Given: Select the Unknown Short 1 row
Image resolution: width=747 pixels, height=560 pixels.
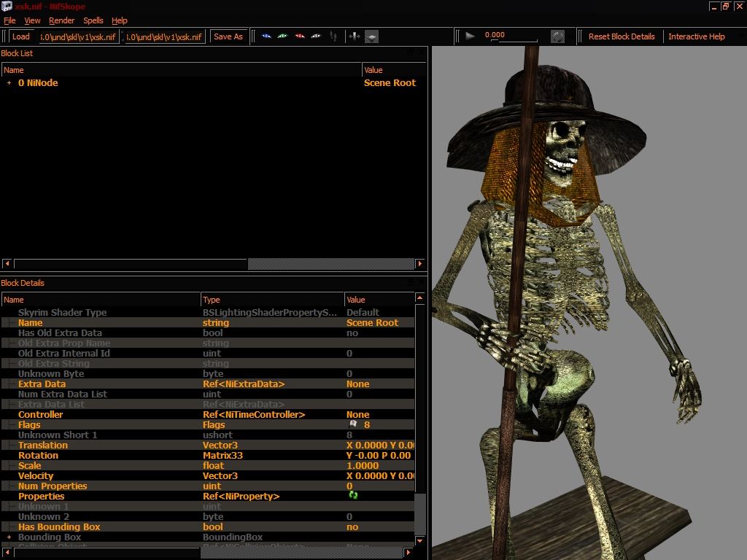Looking at the screenshot, I should (208, 435).
